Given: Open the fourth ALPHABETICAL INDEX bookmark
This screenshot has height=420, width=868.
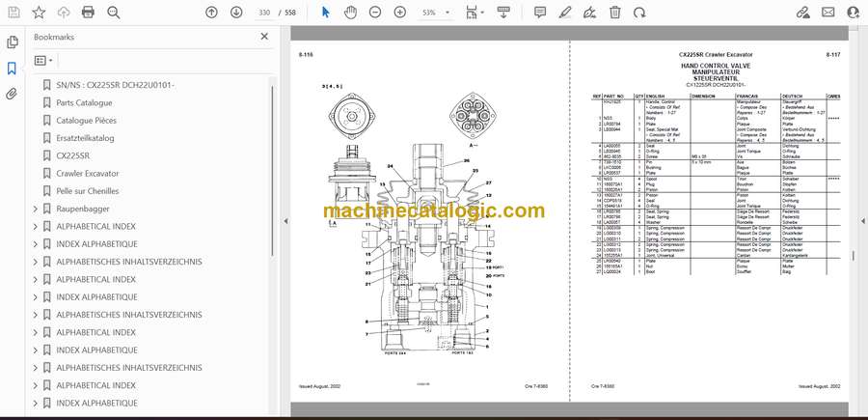Looking at the screenshot, I should tap(95, 385).
